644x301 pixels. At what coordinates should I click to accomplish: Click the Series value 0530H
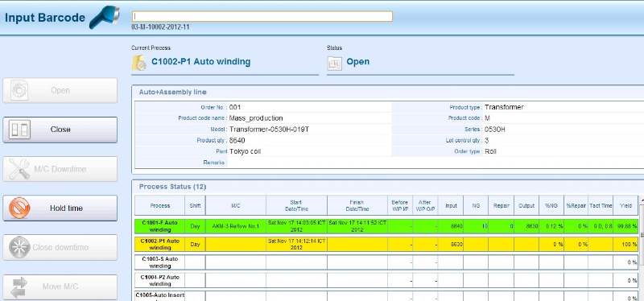pos(495,130)
